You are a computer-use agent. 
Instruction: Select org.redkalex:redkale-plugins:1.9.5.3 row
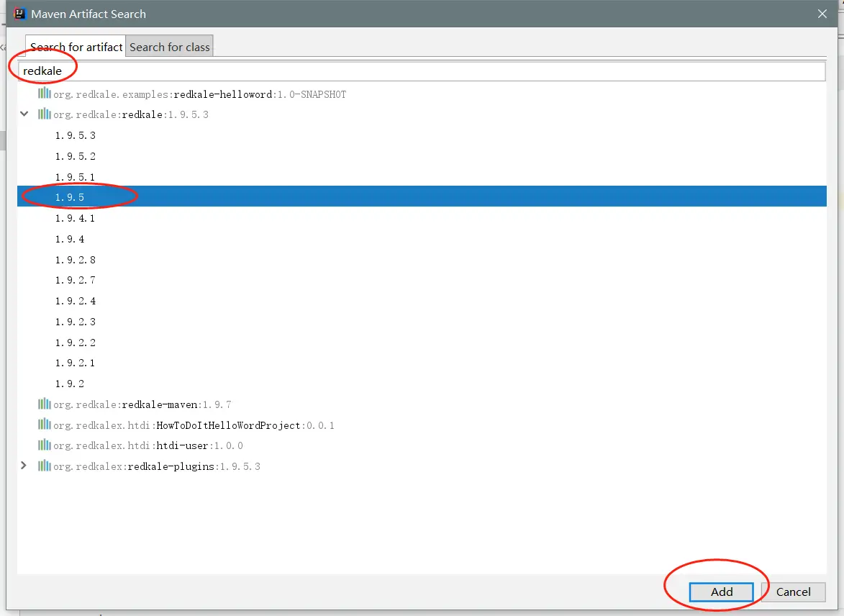coord(157,466)
